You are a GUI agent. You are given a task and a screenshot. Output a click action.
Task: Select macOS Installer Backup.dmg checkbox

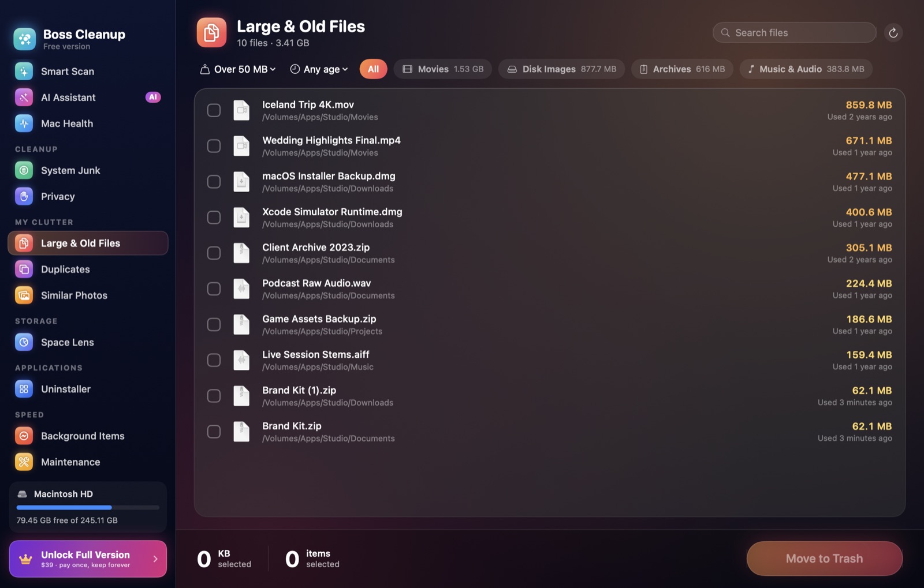[x=214, y=182]
